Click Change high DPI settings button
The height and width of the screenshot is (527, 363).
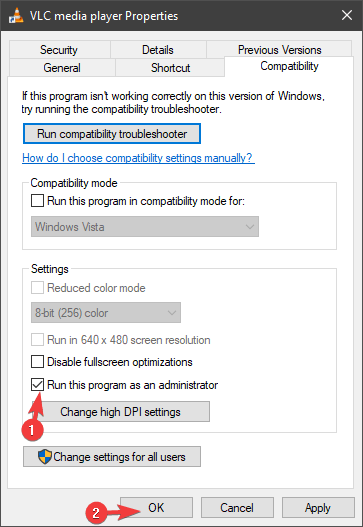coord(121,411)
